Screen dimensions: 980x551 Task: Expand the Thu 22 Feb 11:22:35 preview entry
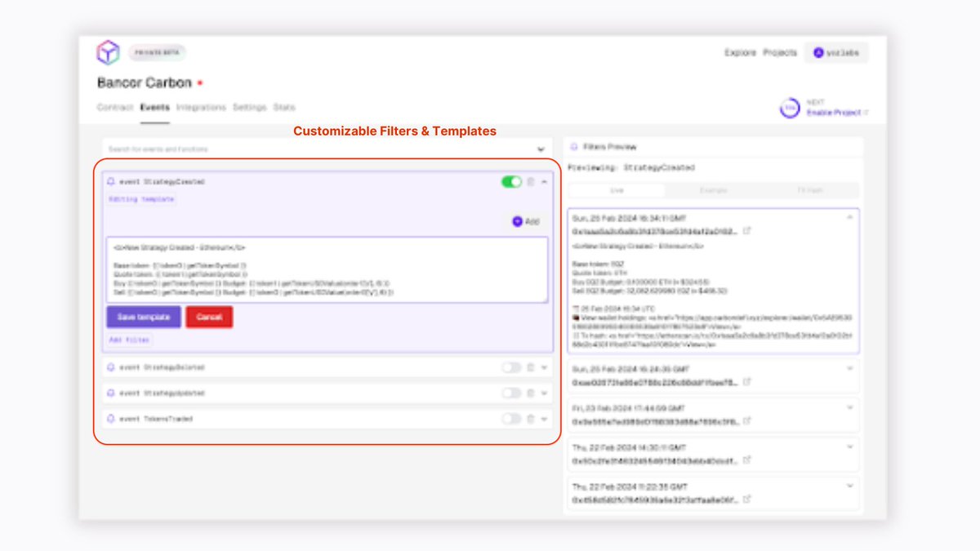[849, 485]
